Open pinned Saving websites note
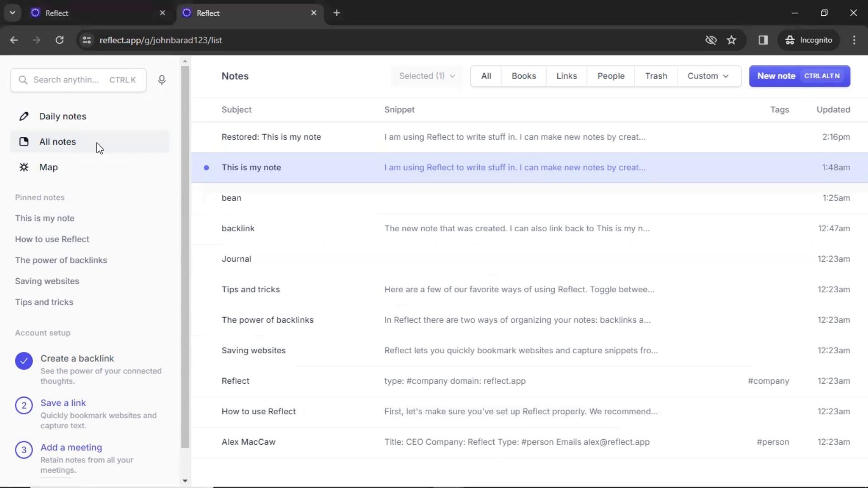 (x=47, y=281)
